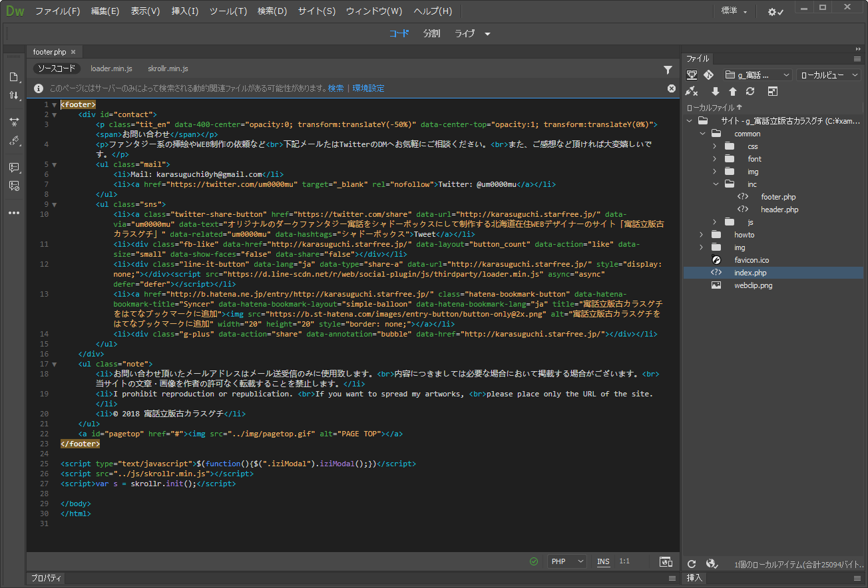The image size is (868, 588).
Task: Select header.php in Files panel
Action: (779, 210)
